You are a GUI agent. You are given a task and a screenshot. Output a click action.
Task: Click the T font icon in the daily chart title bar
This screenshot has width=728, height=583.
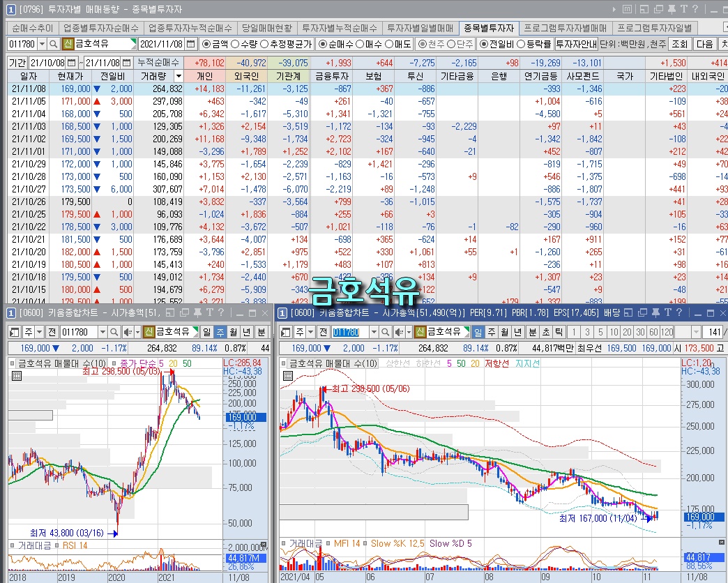[x=667, y=313]
